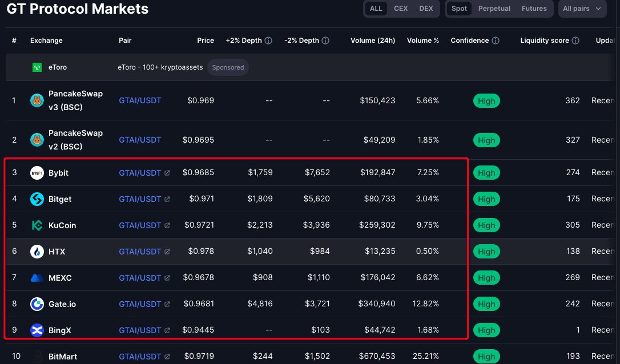Switch to the Futures market tab

[x=534, y=9]
